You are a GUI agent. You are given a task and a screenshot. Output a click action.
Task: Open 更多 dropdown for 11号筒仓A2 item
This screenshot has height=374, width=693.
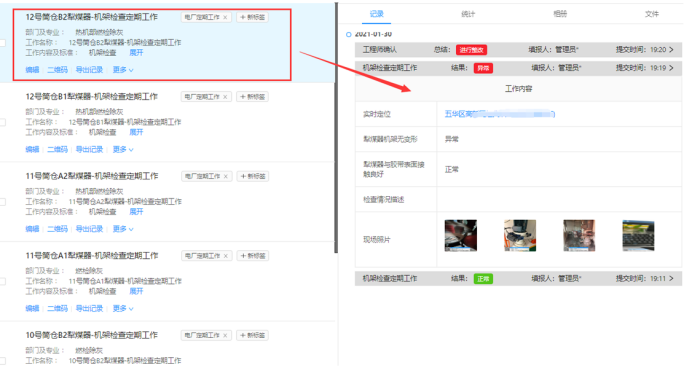pos(123,229)
